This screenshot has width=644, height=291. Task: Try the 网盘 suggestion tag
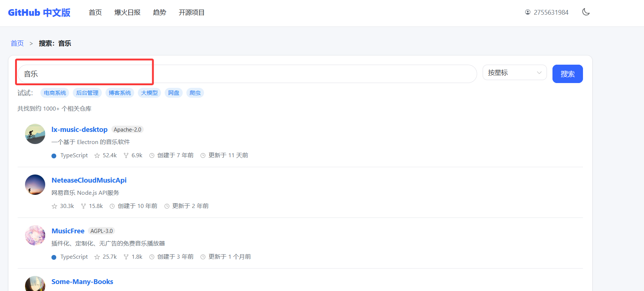pyautogui.click(x=173, y=93)
